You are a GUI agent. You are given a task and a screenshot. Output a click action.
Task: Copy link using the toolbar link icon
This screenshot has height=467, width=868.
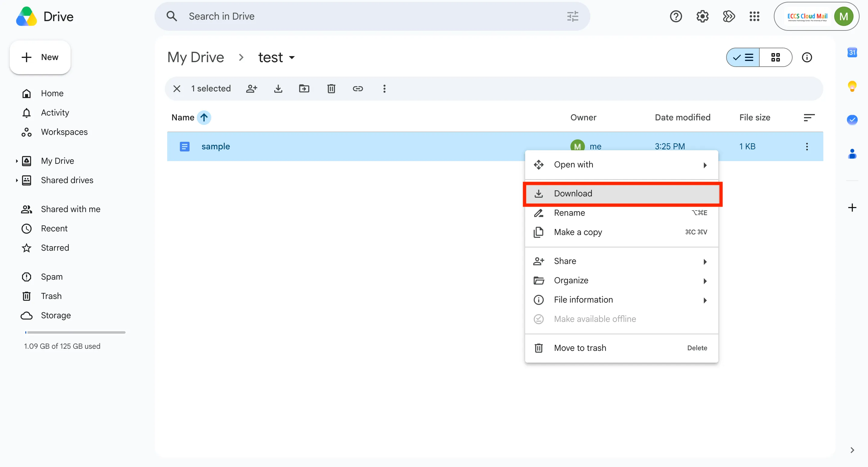coord(358,89)
